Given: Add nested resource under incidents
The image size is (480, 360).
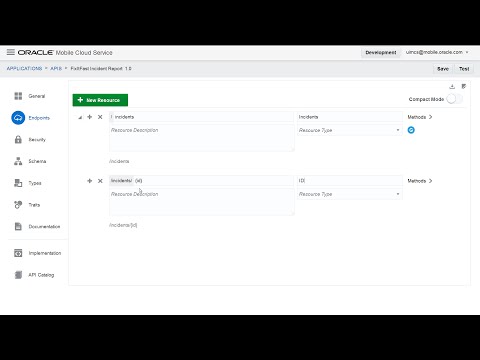Looking at the screenshot, I should 89,117.
